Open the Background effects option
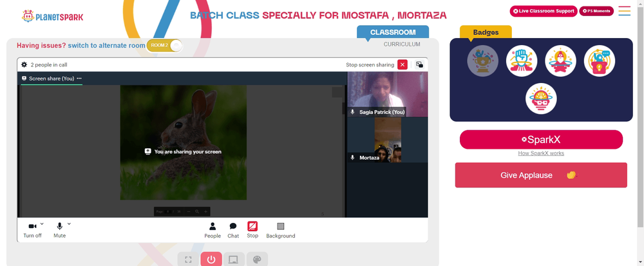This screenshot has height=266, width=644. pyautogui.click(x=281, y=231)
